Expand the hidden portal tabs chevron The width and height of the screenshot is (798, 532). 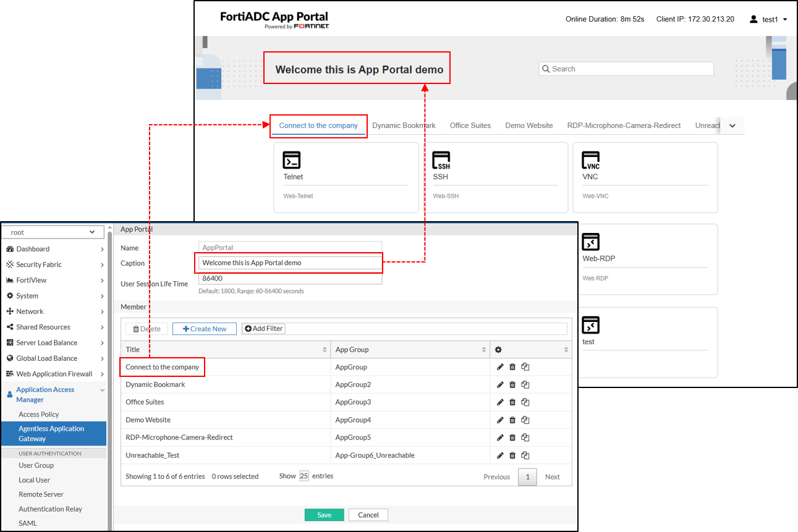732,125
